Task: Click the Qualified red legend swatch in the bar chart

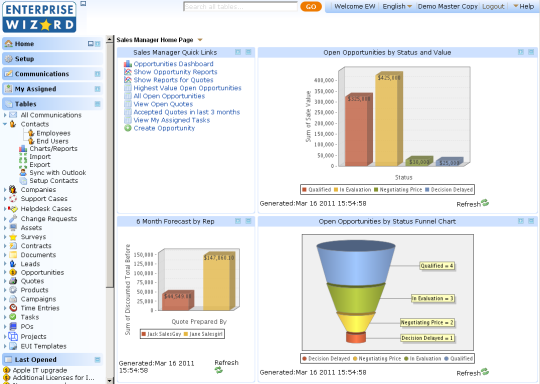Action: coord(304,189)
